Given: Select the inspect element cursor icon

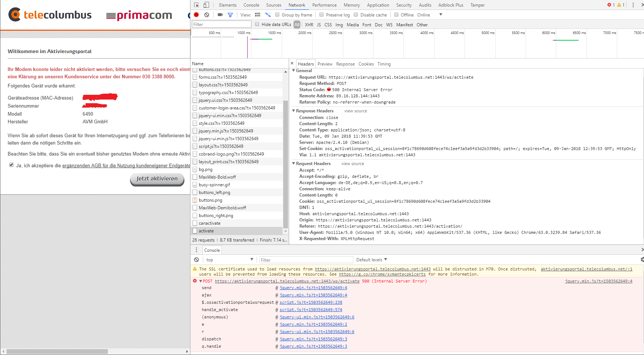Looking at the screenshot, I should [196, 4].
